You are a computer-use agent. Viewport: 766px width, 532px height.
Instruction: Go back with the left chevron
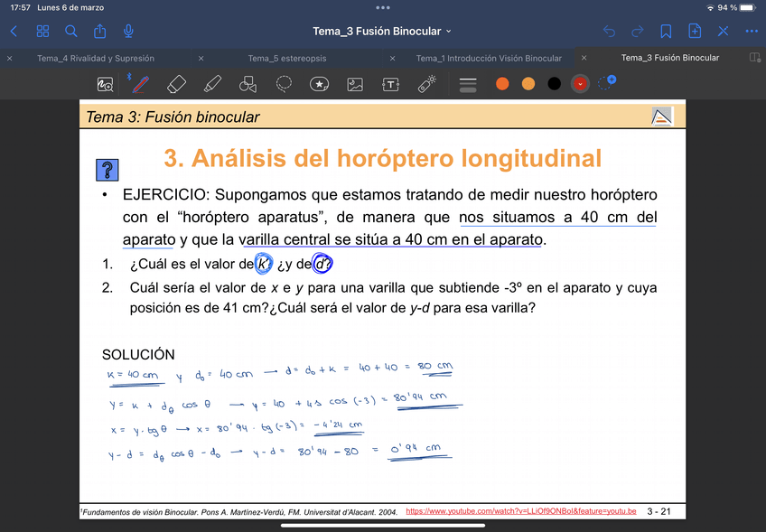pyautogui.click(x=14, y=31)
